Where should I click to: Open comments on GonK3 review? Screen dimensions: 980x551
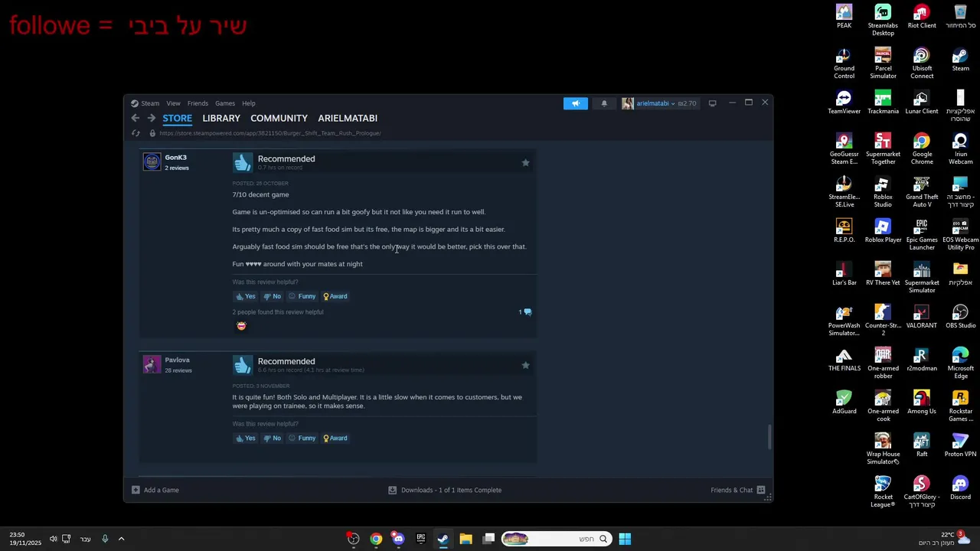pyautogui.click(x=525, y=312)
